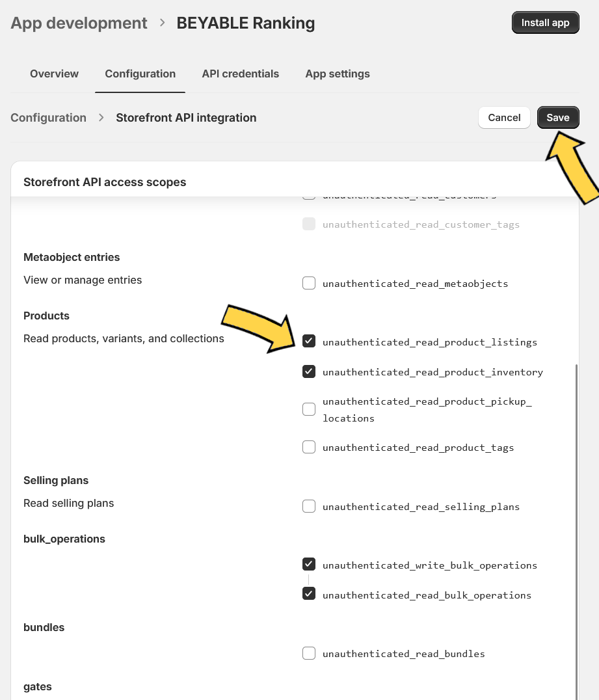Go back to App development breadcrumb
Image resolution: width=599 pixels, height=700 pixels.
tap(79, 23)
